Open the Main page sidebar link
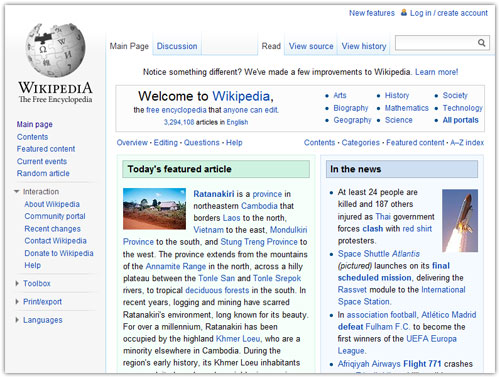 pos(35,124)
